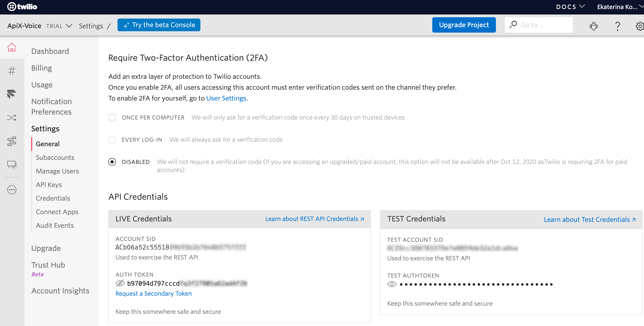
Task: Click Request a Secondary Token
Action: tap(154, 293)
